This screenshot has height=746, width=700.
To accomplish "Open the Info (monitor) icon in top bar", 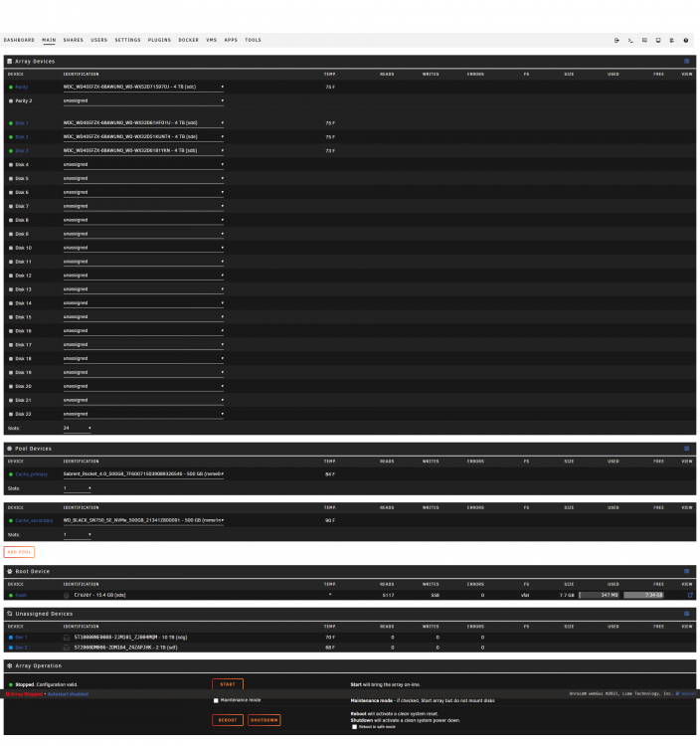I will pos(658,41).
